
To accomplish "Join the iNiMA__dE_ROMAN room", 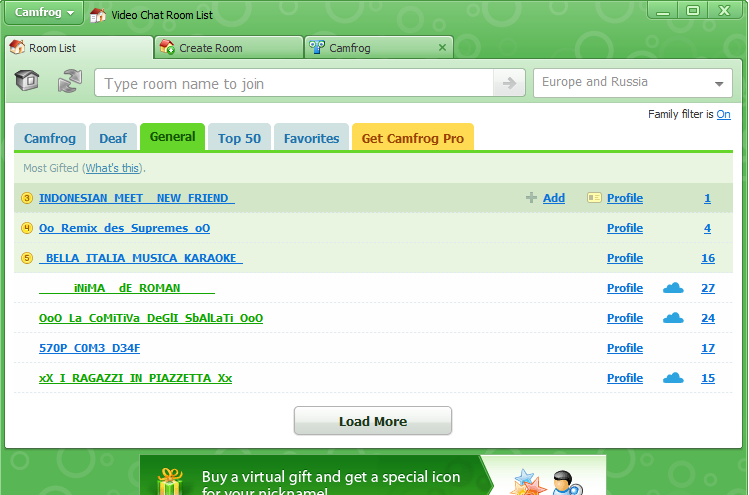I will [x=127, y=288].
